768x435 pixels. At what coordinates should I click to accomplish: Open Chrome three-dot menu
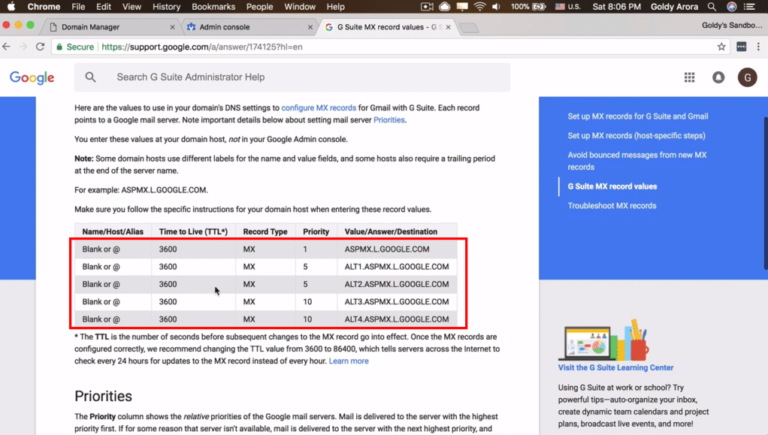[x=758, y=47]
